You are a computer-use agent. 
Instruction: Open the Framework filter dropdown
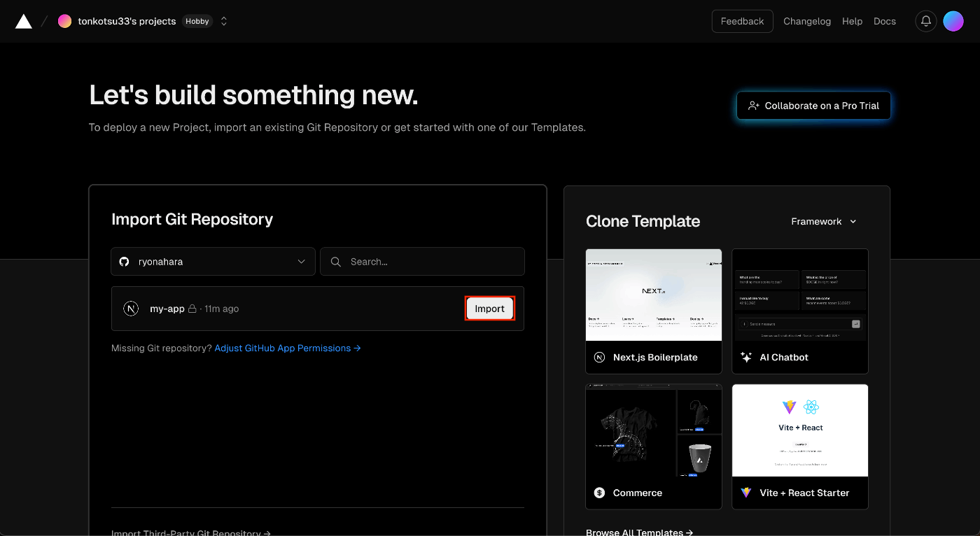(x=824, y=221)
